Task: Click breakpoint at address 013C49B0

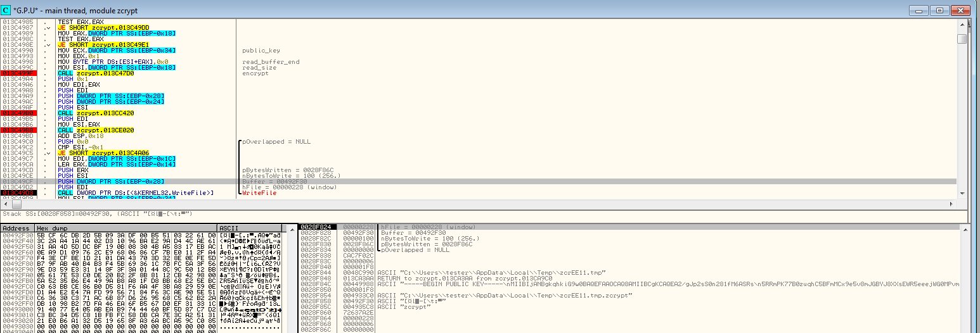Action: (x=19, y=113)
